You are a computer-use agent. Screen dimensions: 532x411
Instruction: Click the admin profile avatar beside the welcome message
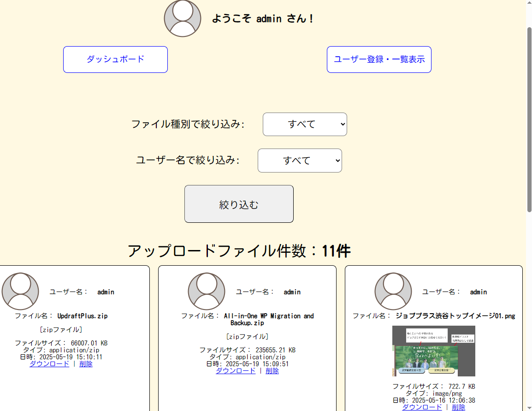tap(183, 18)
